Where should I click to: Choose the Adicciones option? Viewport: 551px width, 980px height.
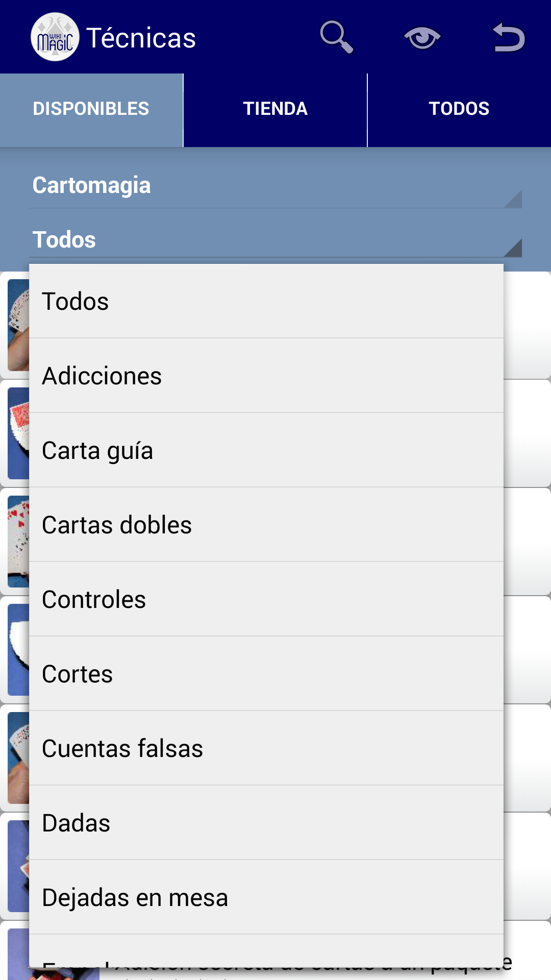266,376
